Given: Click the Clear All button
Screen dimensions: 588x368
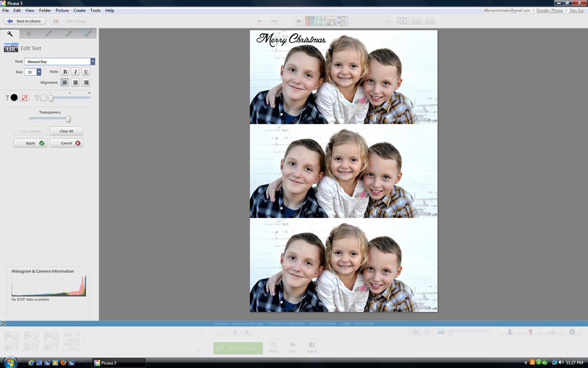Looking at the screenshot, I should (x=67, y=131).
